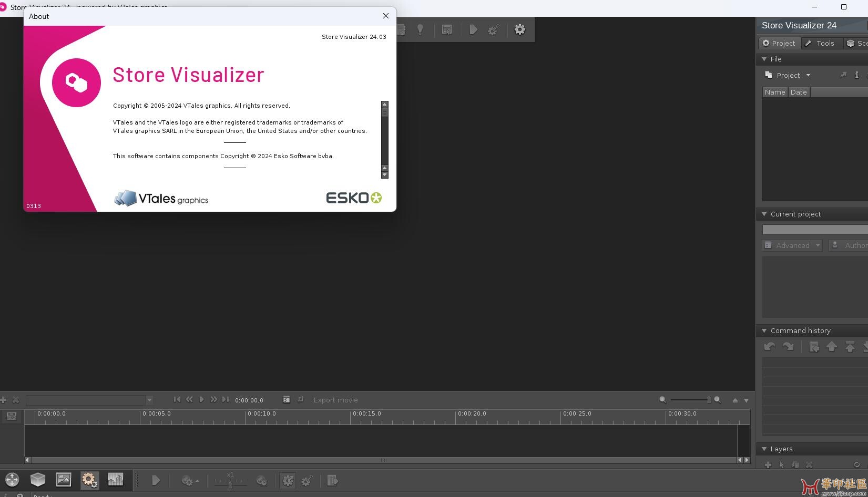Click the movie options checklist icon

click(287, 399)
